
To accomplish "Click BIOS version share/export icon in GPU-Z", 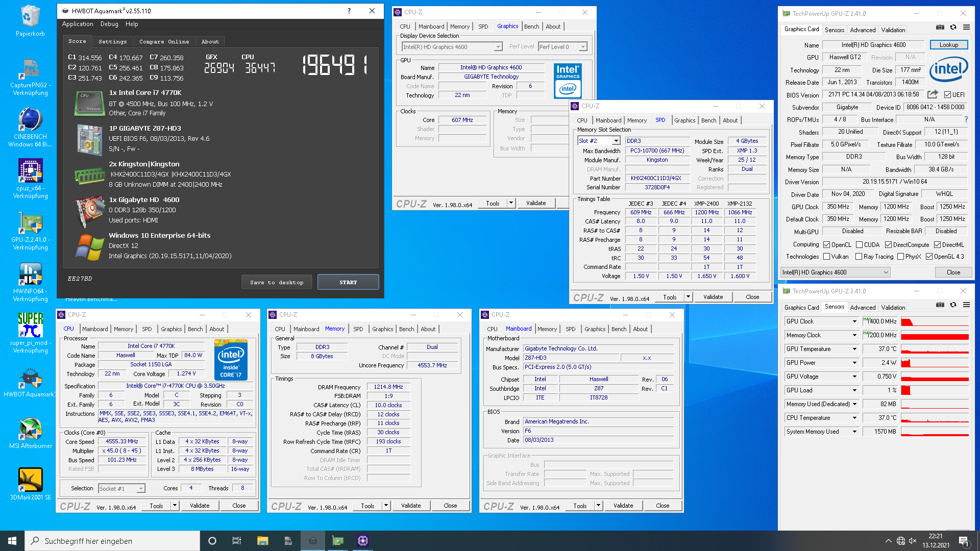I will [933, 94].
